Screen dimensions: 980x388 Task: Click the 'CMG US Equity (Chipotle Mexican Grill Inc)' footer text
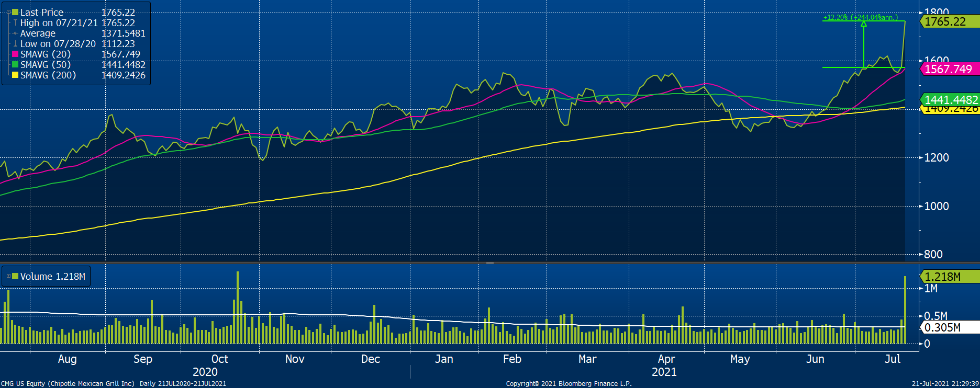tap(68, 383)
